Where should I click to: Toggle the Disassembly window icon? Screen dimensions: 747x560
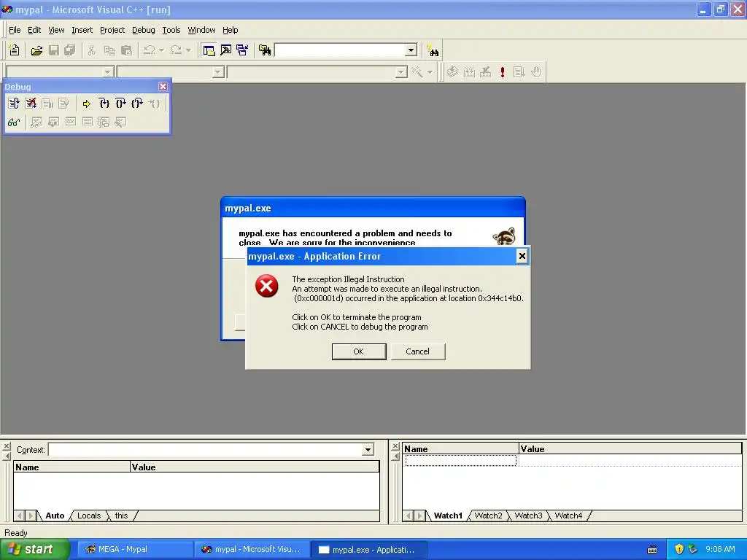click(120, 122)
